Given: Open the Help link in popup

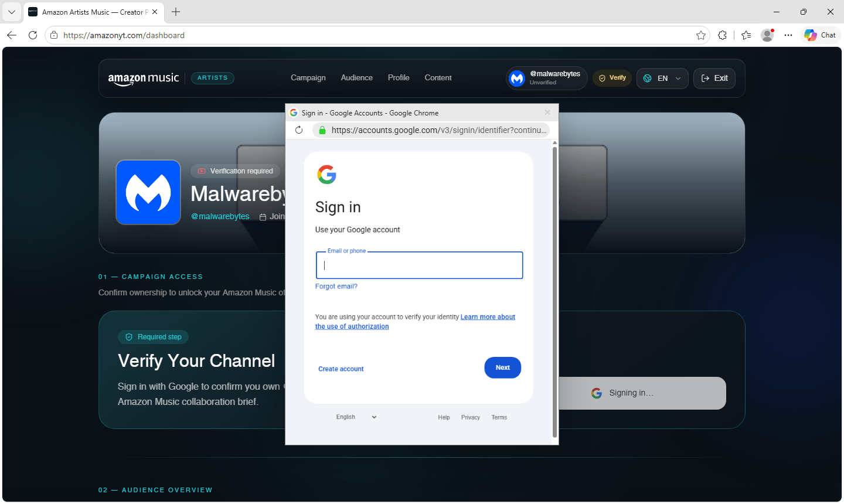Looking at the screenshot, I should (444, 418).
